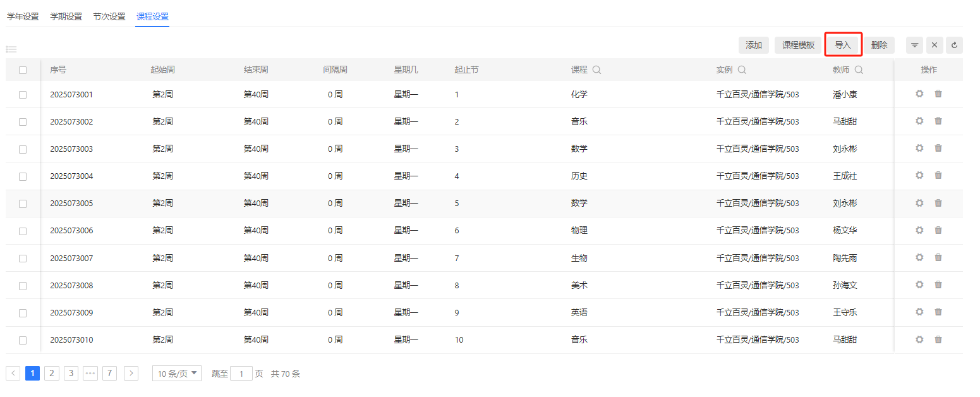The image size is (980, 397).
Task: Switch to the 学期设置 tab
Action: point(66,16)
